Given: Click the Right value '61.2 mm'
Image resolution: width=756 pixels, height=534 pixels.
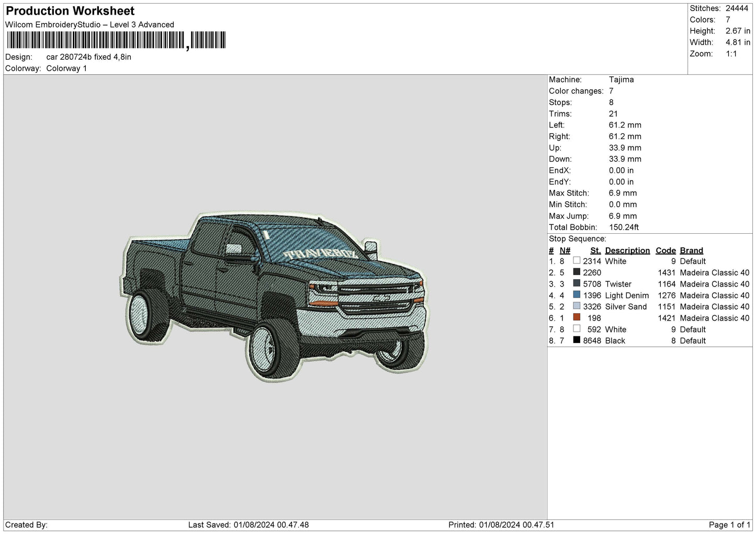Looking at the screenshot, I should click(x=625, y=137).
